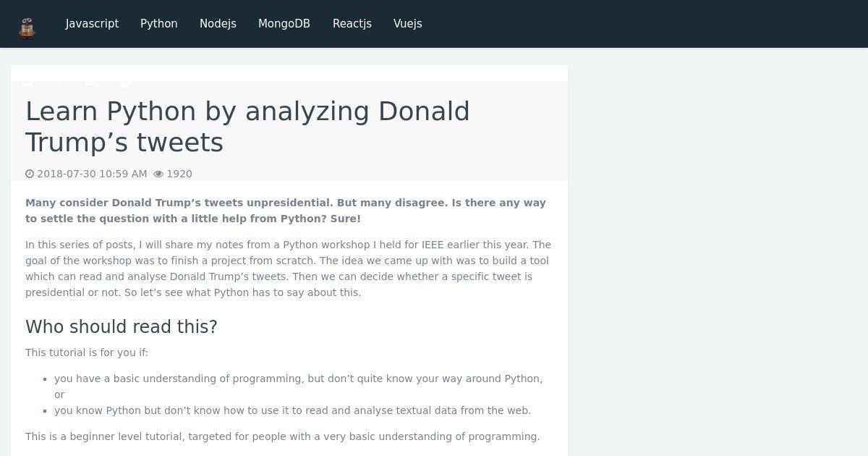Click the article title about Trump's tweets
The image size is (868, 456).
tap(247, 127)
